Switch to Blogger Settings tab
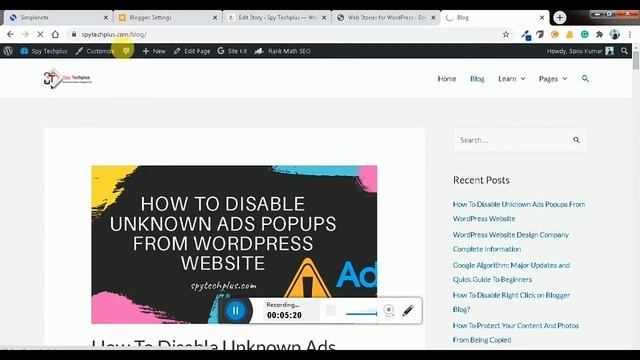Screen dimensions: 640x360 click(167, 18)
